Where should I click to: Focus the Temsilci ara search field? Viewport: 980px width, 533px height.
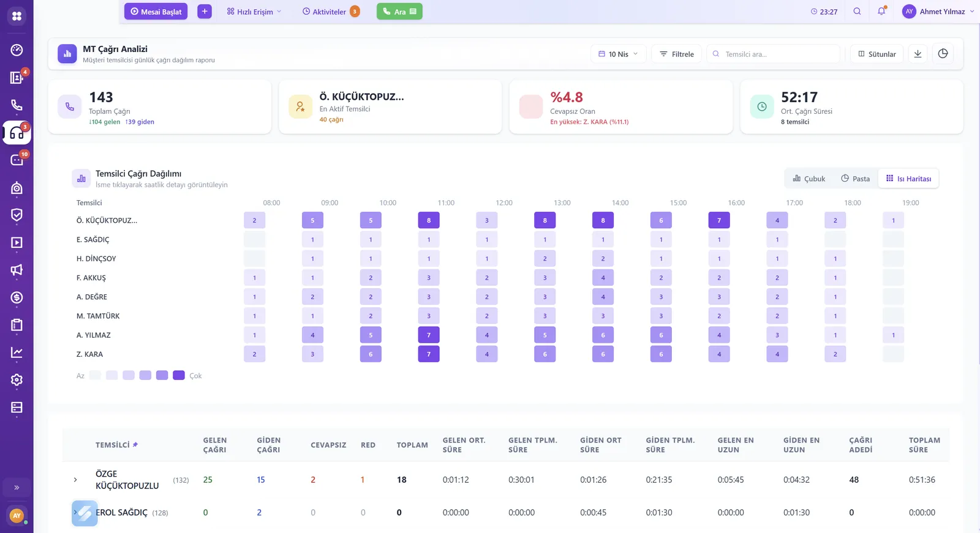click(x=773, y=54)
